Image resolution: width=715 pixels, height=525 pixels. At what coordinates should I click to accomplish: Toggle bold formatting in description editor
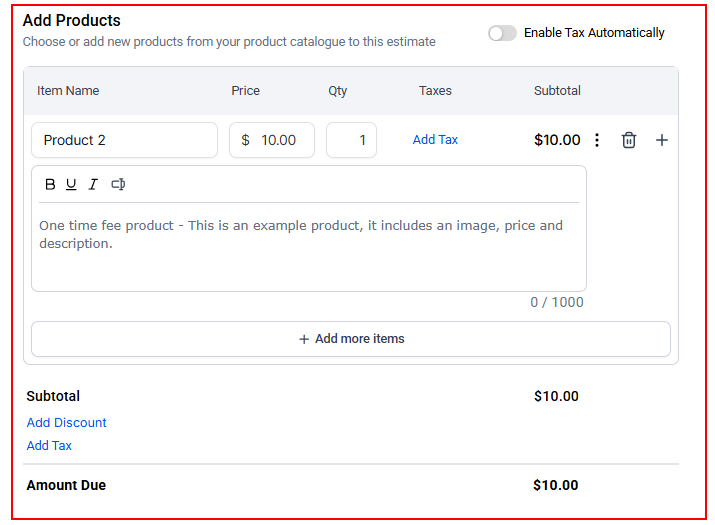click(50, 184)
